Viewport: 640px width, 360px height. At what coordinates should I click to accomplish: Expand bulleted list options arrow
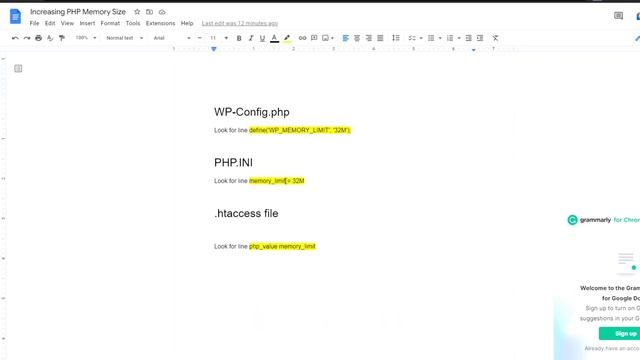pos(440,38)
